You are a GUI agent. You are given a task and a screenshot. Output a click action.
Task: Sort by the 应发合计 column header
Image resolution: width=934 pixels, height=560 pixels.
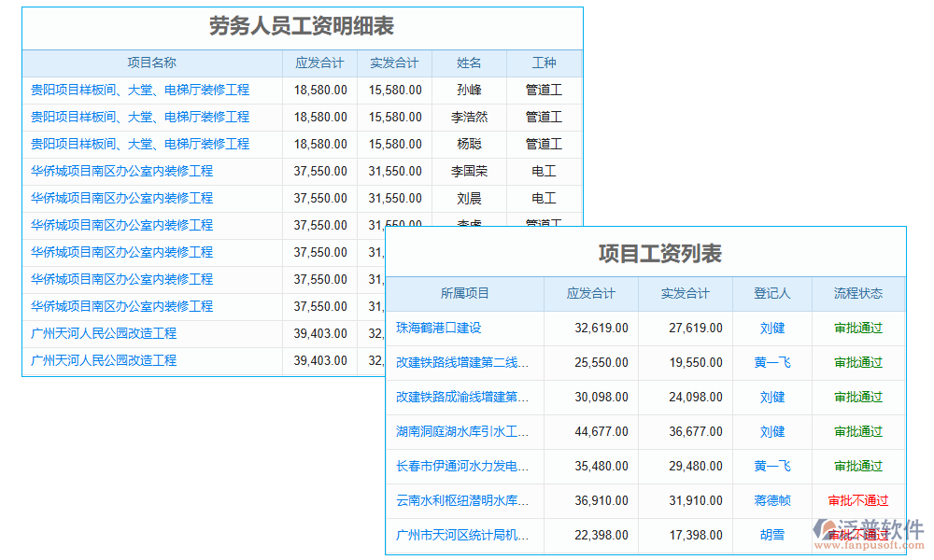pyautogui.click(x=591, y=294)
